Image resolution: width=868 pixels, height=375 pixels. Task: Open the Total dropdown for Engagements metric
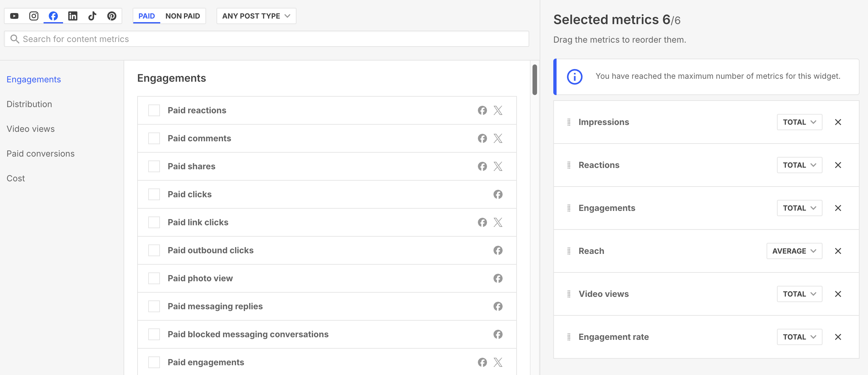[799, 208]
